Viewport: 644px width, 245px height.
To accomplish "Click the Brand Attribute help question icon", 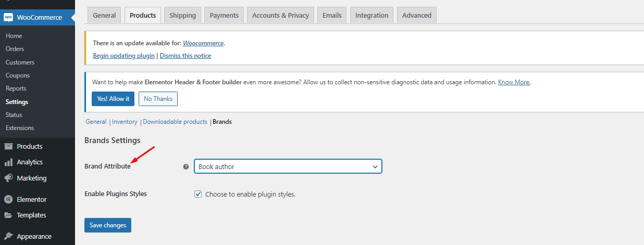I will pyautogui.click(x=185, y=167).
